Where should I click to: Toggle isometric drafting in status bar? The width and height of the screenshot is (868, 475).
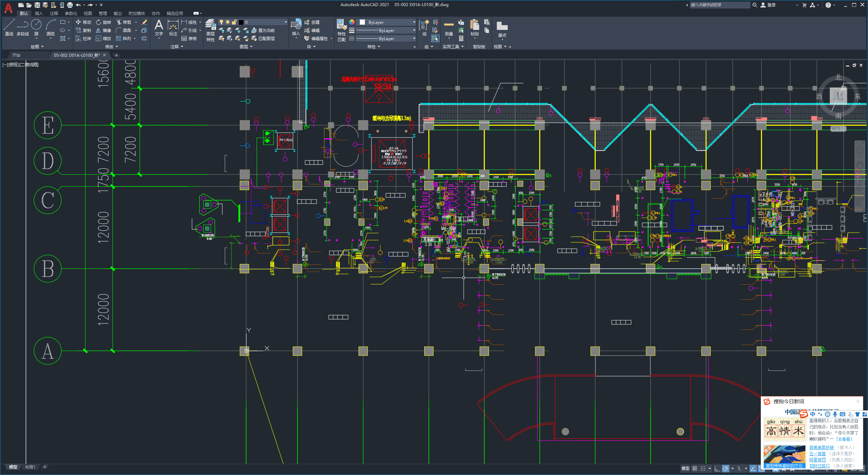pyautogui.click(x=739, y=469)
